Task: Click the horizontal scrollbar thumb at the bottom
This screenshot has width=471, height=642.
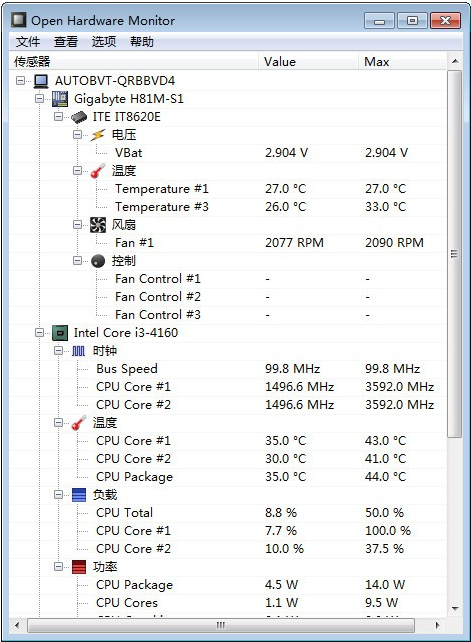Action: coord(221,625)
